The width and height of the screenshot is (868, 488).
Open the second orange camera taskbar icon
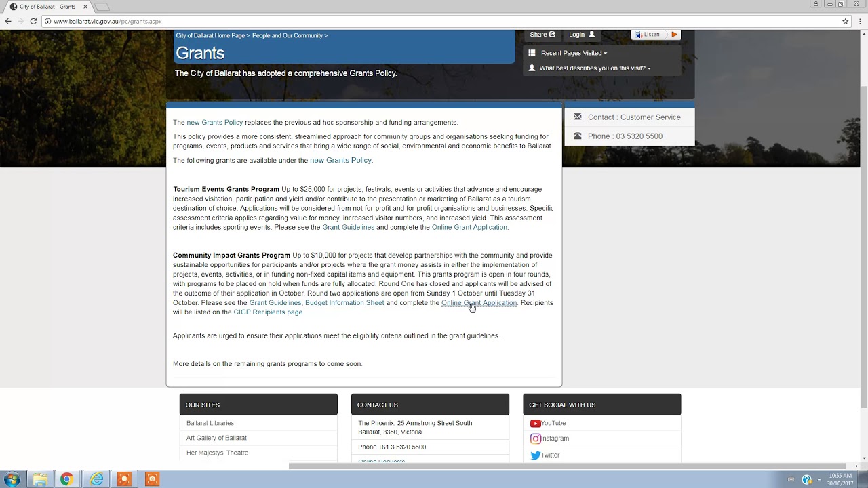click(152, 479)
